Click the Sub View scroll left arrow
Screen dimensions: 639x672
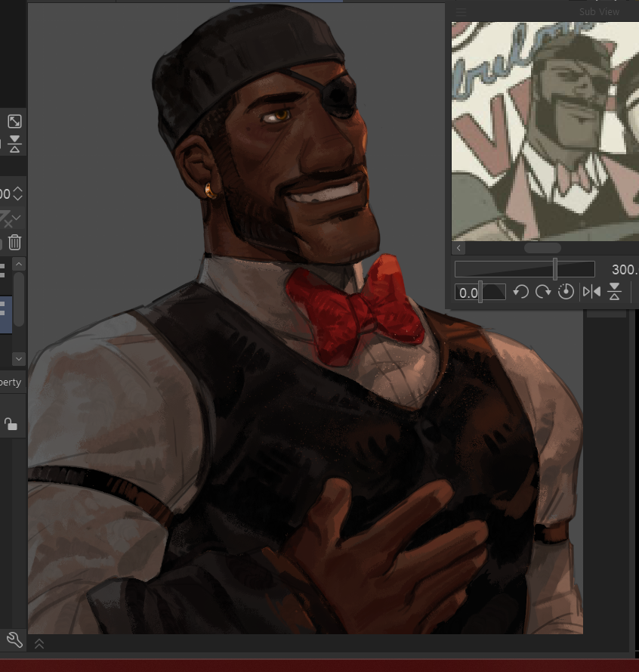click(x=458, y=248)
